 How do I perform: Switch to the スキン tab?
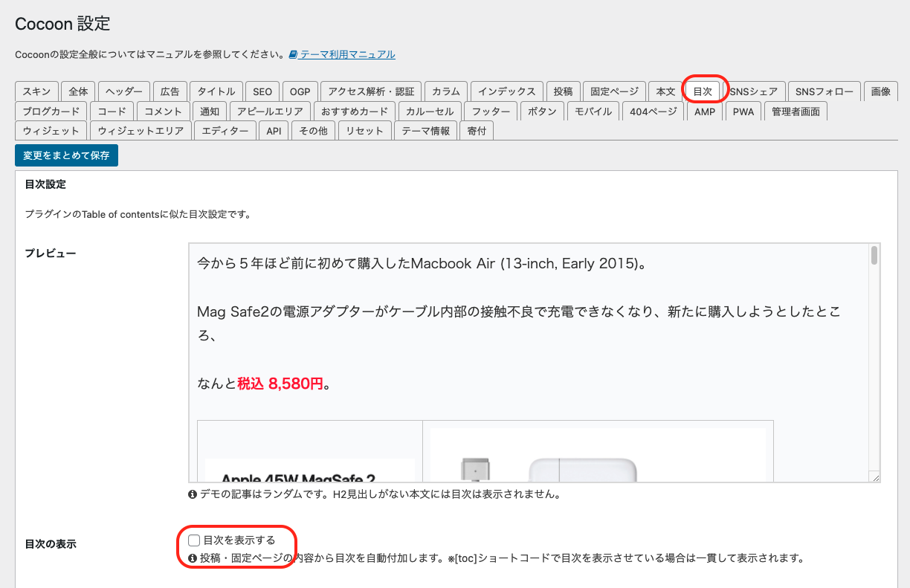(36, 91)
